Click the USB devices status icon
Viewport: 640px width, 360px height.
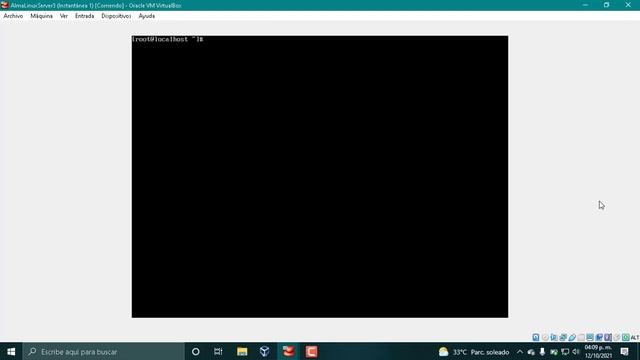click(x=572, y=337)
